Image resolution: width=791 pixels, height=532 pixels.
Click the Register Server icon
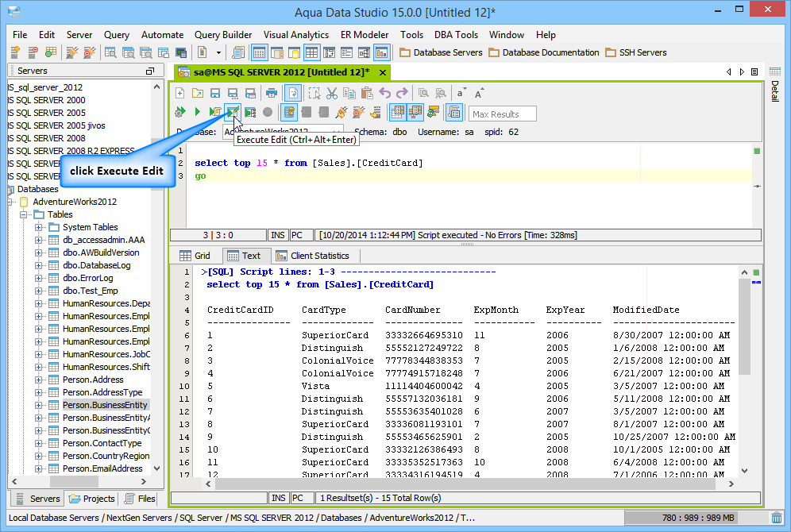(15, 52)
